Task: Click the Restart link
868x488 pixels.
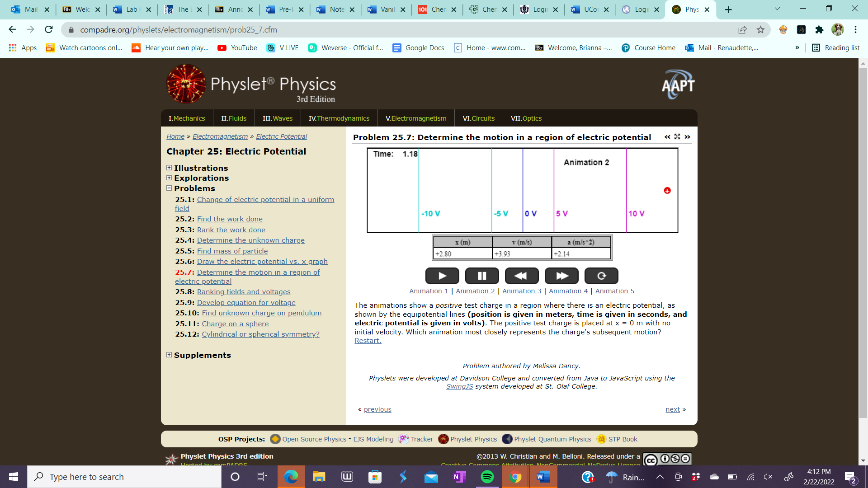Action: 368,341
